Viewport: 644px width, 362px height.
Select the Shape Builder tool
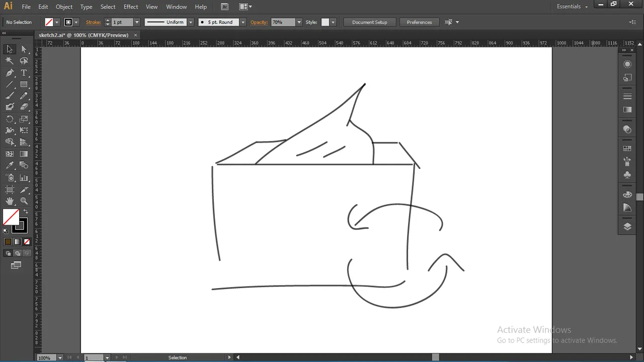[x=10, y=142]
